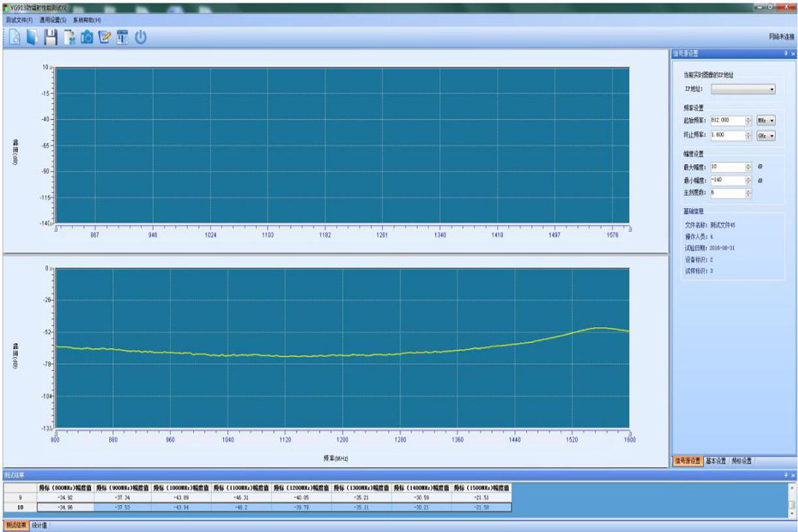
Task: Switch to the 基本设置 tab
Action: pos(716,461)
